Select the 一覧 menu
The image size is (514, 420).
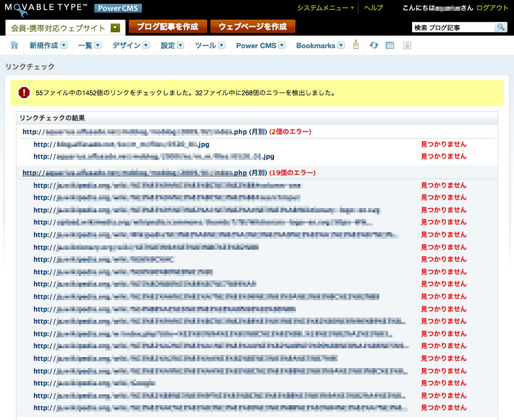point(85,45)
